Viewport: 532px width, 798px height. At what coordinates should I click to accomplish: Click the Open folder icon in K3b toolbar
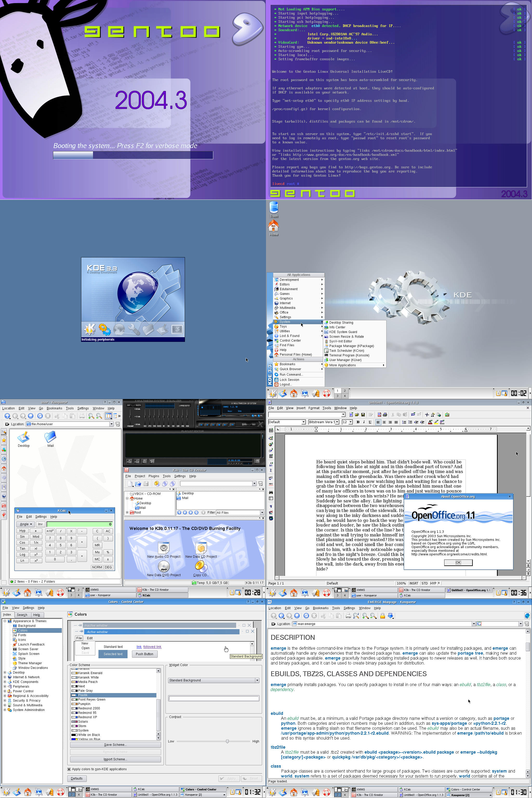point(138,483)
